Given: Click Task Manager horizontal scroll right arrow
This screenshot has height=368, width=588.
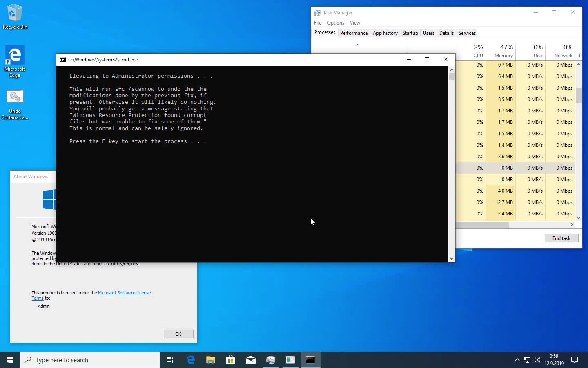Looking at the screenshot, I should (572, 224).
